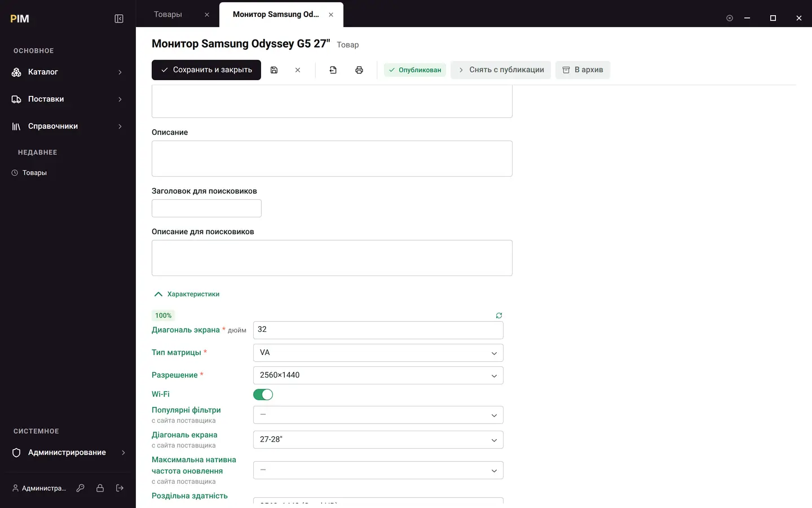Open the Максимальна нативна частота оновлення dropdown
The width and height of the screenshot is (812, 508).
click(378, 470)
